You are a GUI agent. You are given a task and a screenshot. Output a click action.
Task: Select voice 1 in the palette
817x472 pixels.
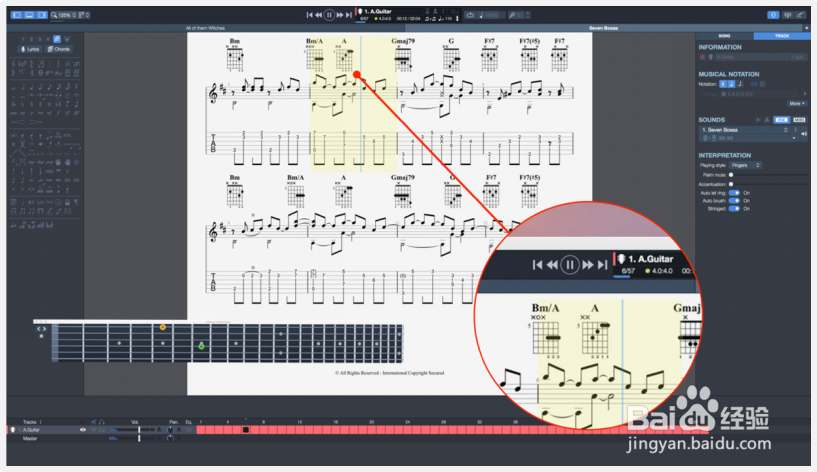click(23, 39)
